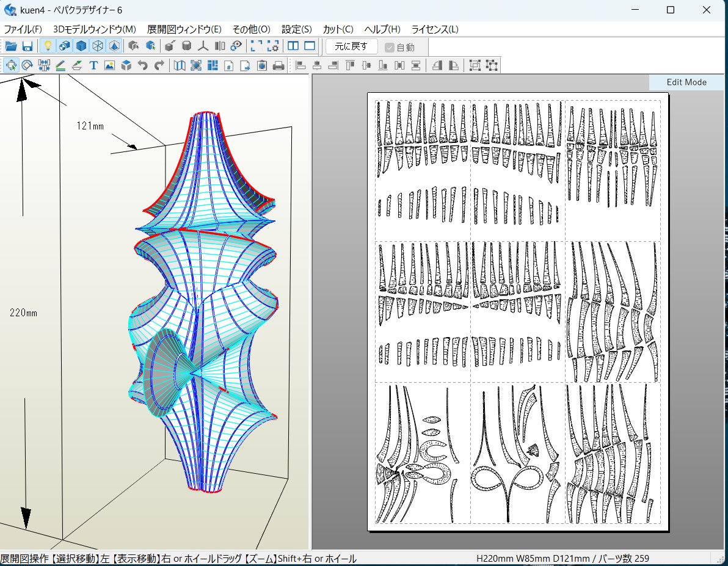Open the 展開図ウィンドウ(E) menu
This screenshot has width=728, height=566.
click(x=184, y=29)
